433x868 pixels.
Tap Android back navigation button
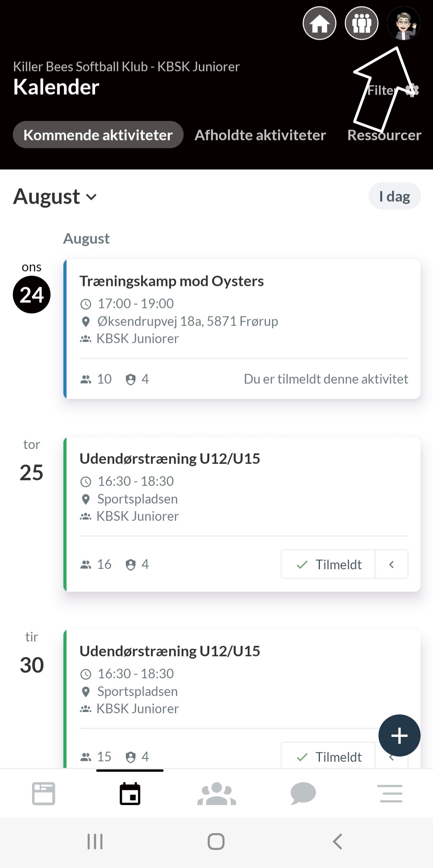[x=338, y=841]
